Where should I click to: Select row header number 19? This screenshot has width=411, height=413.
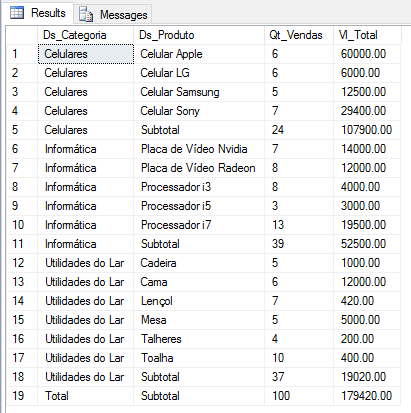pyautogui.click(x=22, y=396)
